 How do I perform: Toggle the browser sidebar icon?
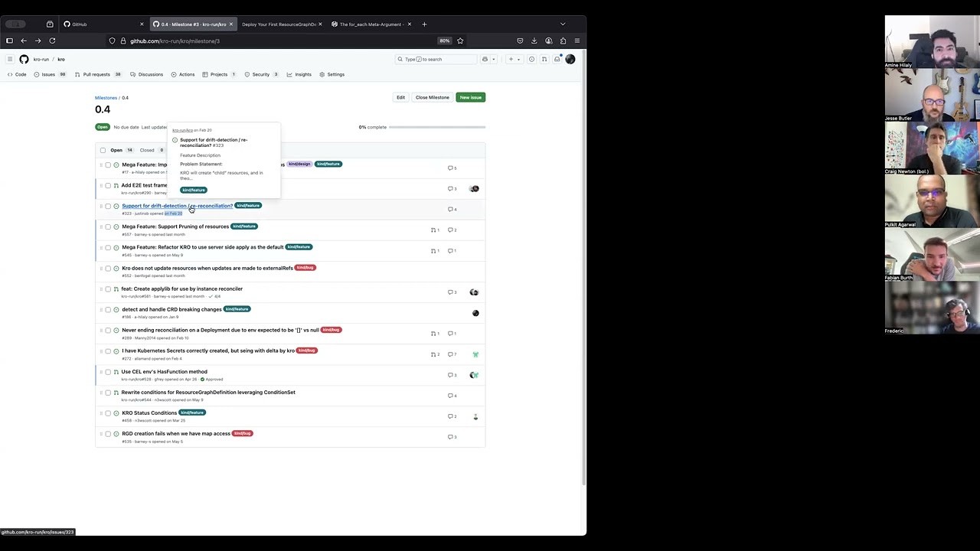click(9, 41)
